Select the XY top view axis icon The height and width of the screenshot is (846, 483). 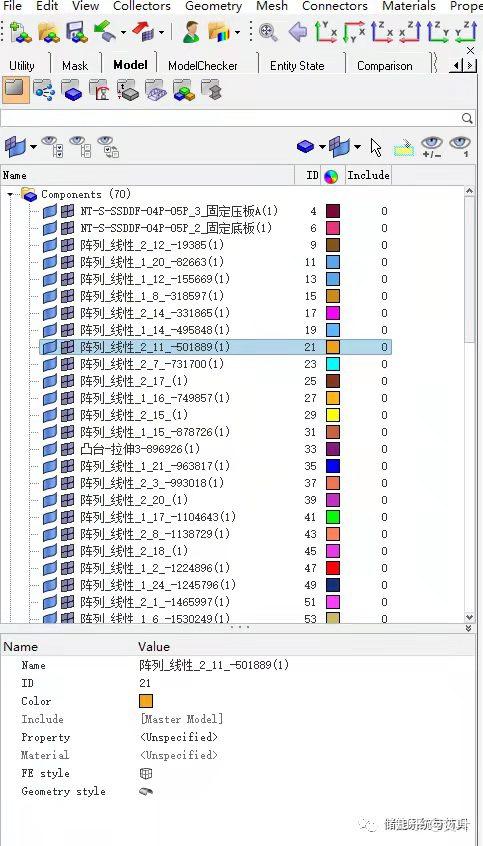tap(326, 32)
